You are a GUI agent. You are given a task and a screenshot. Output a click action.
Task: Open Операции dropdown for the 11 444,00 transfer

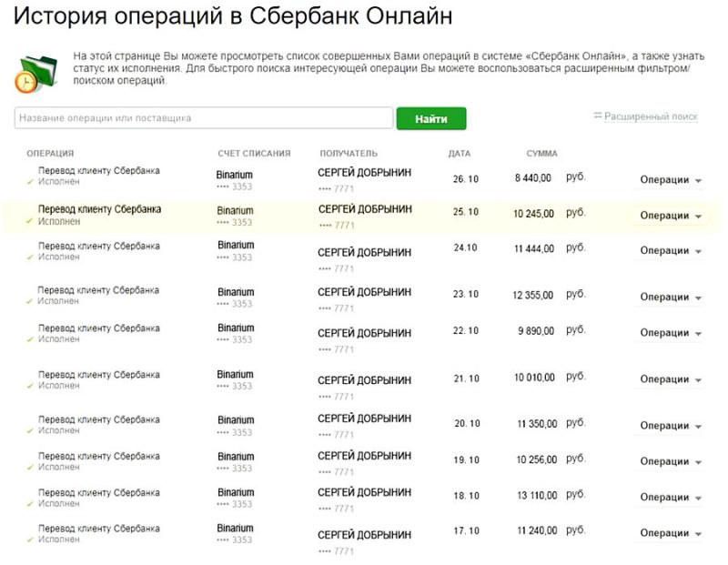click(x=670, y=251)
